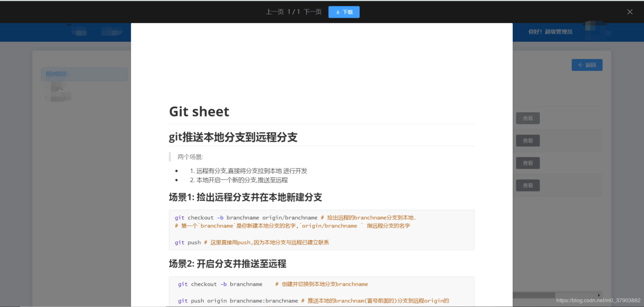
Task: Click the 下载 download button
Action: point(344,12)
